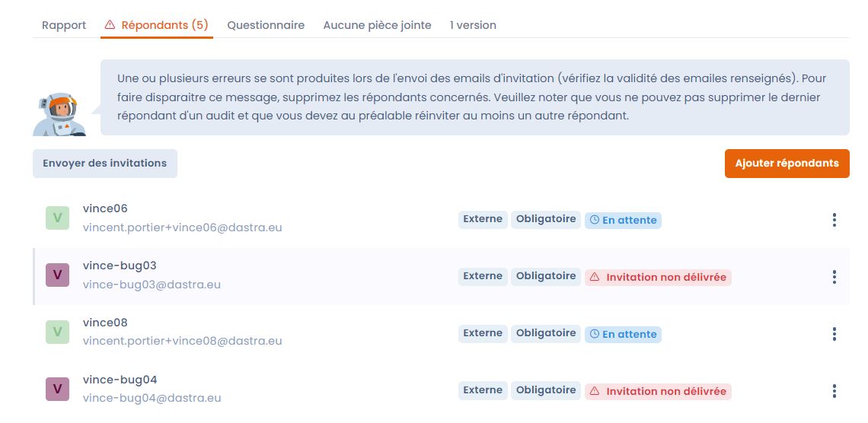868x423 pixels.
Task: Click the purple V avatar of vince-bug03
Action: click(58, 275)
